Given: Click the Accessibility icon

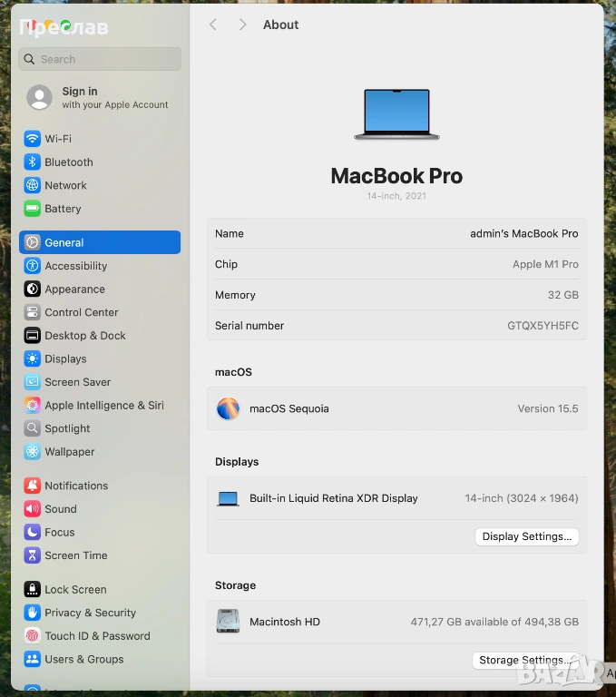Looking at the screenshot, I should 33,266.
